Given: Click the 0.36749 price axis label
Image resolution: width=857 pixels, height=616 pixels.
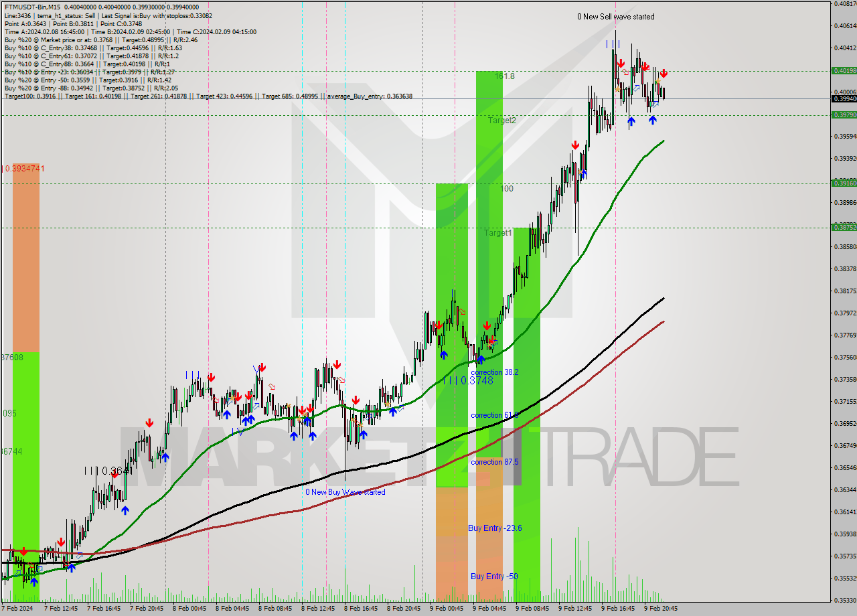Looking at the screenshot, I should pyautogui.click(x=845, y=445).
